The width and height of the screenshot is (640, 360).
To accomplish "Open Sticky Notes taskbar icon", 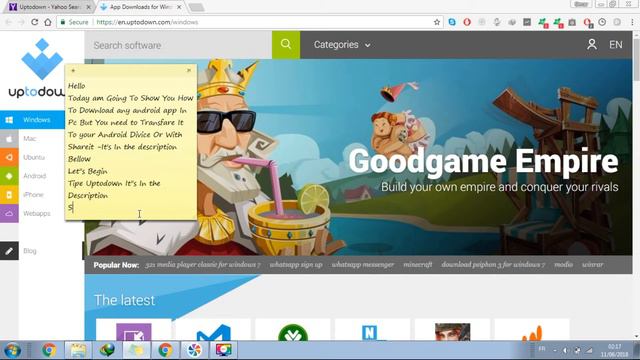I will coord(136,350).
